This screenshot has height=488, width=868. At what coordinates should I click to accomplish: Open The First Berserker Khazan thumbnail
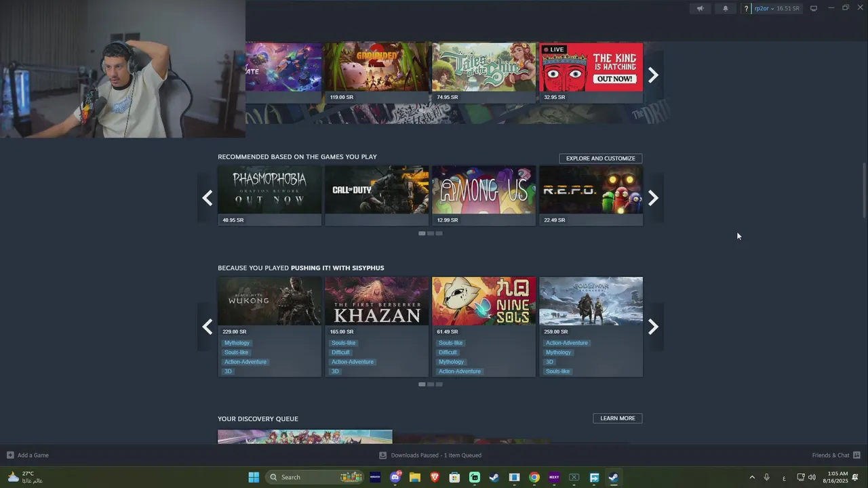[376, 301]
